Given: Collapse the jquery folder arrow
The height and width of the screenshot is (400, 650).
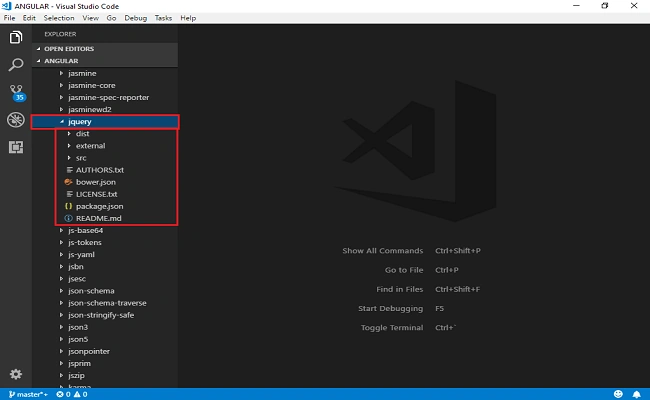Looking at the screenshot, I should 61,121.
